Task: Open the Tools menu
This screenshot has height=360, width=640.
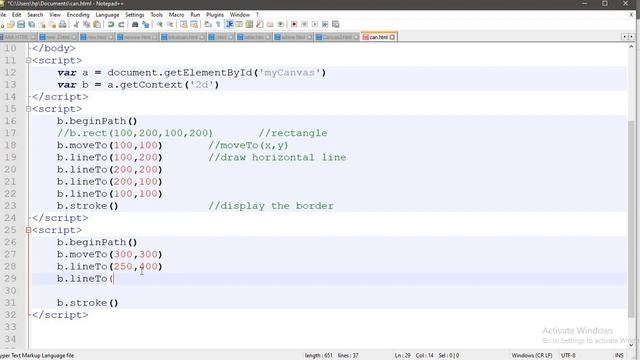Action: [157, 15]
